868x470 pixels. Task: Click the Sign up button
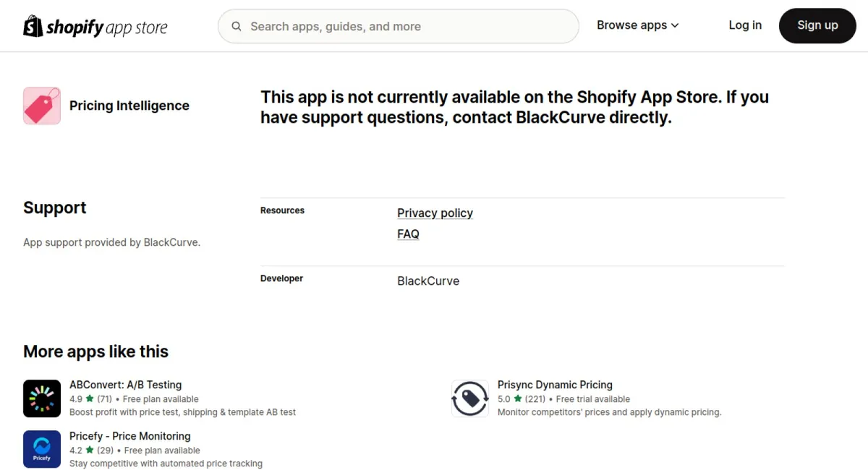pyautogui.click(x=817, y=26)
